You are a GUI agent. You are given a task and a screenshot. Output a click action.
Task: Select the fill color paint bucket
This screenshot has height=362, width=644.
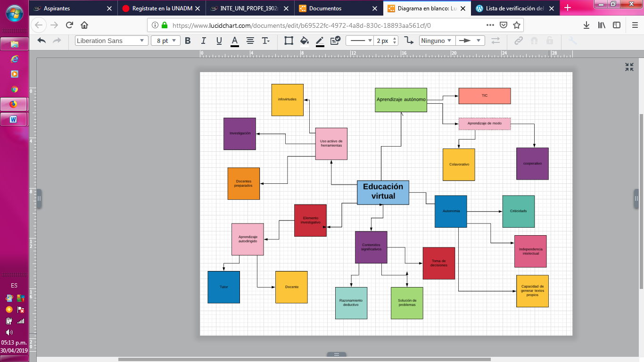click(305, 41)
